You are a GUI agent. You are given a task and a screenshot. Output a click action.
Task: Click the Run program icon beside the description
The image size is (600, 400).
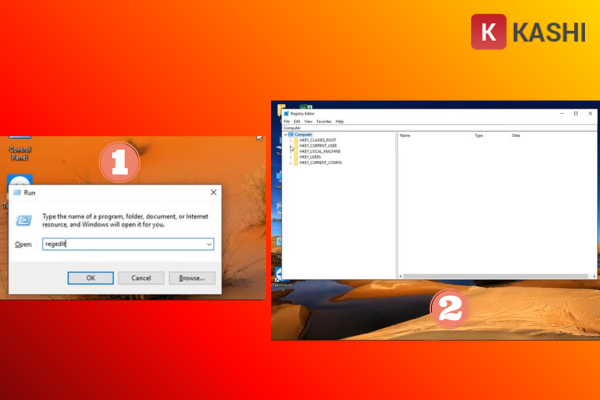point(24,220)
